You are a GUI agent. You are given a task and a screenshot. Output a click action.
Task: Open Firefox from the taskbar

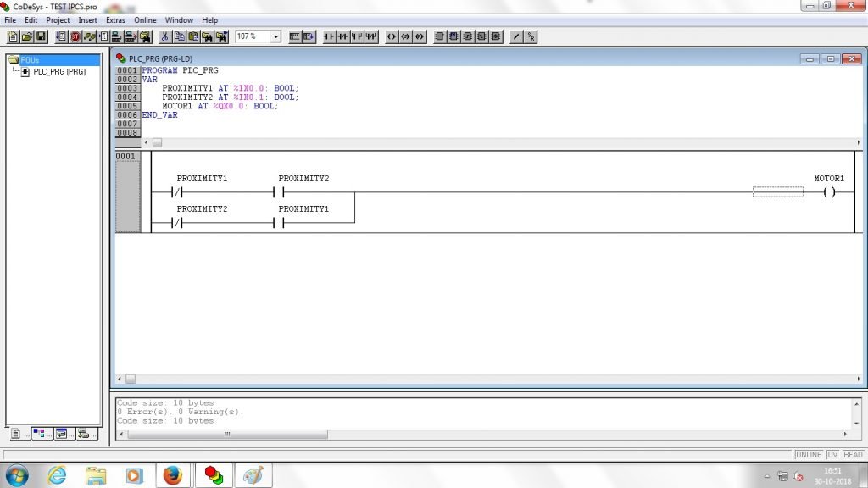[172, 475]
